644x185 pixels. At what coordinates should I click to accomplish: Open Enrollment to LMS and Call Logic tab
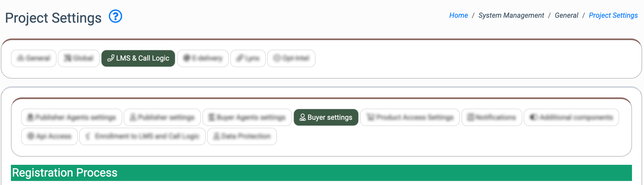click(142, 136)
